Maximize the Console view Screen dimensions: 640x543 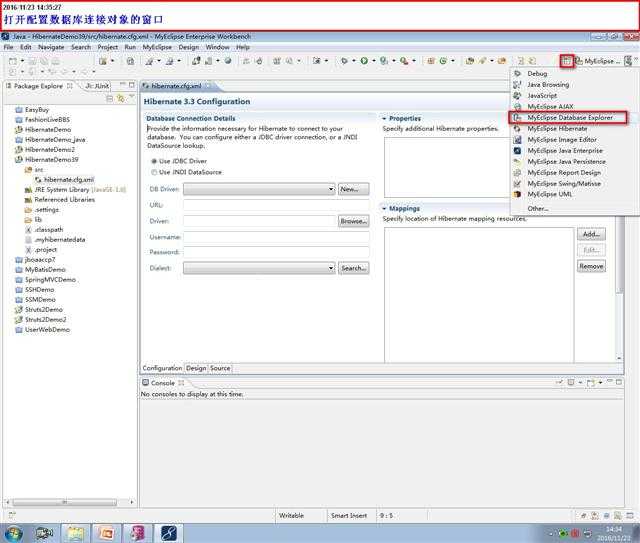coord(619,382)
